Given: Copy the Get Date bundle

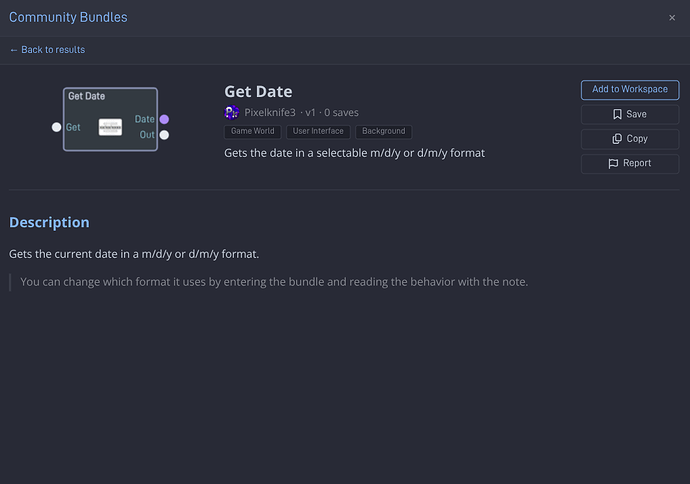Looking at the screenshot, I should coord(630,139).
